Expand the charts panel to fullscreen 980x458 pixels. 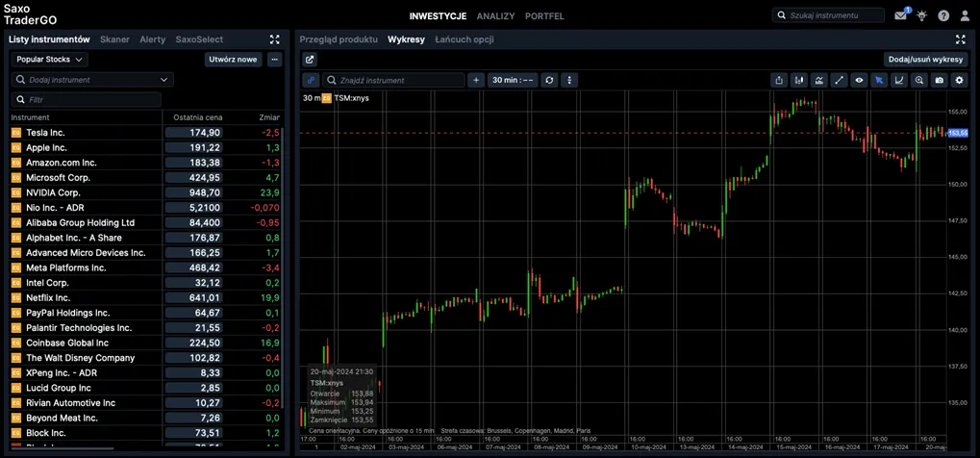coord(961,39)
